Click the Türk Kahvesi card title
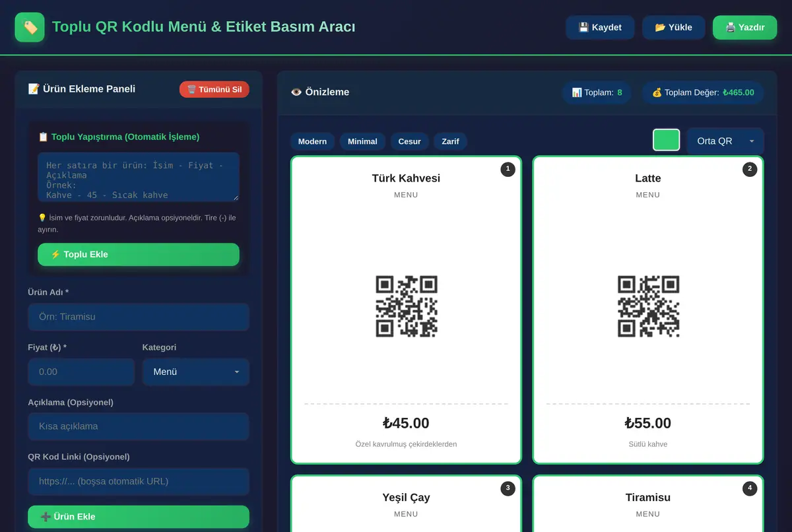Image resolution: width=792 pixels, height=532 pixels. click(406, 178)
